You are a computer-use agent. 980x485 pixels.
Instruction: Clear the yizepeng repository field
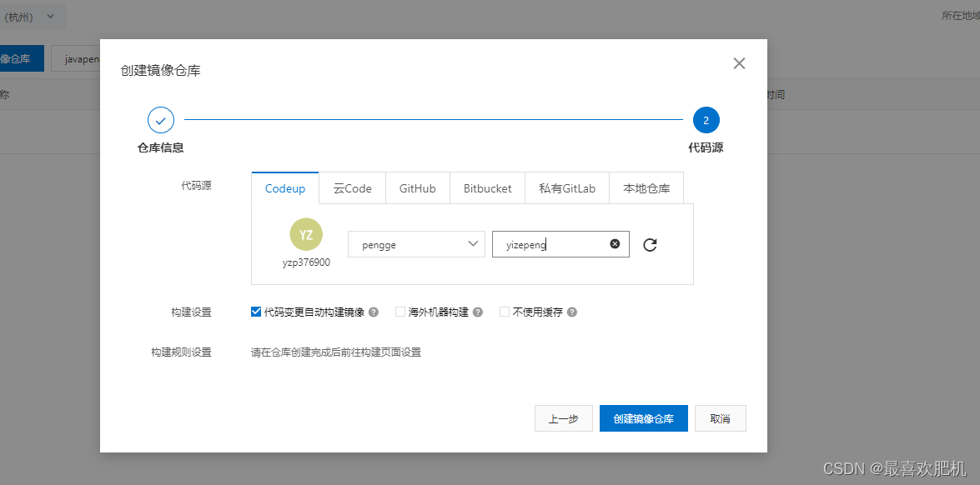[615, 244]
